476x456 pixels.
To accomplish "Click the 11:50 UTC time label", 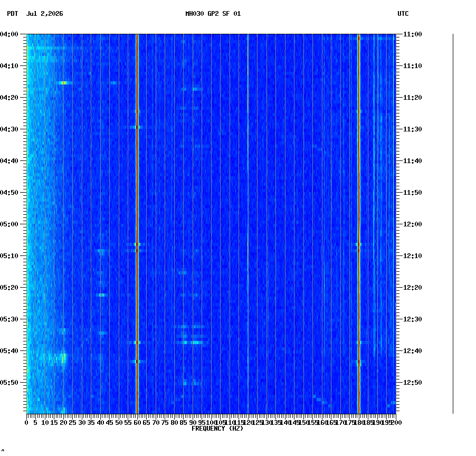I will (413, 193).
